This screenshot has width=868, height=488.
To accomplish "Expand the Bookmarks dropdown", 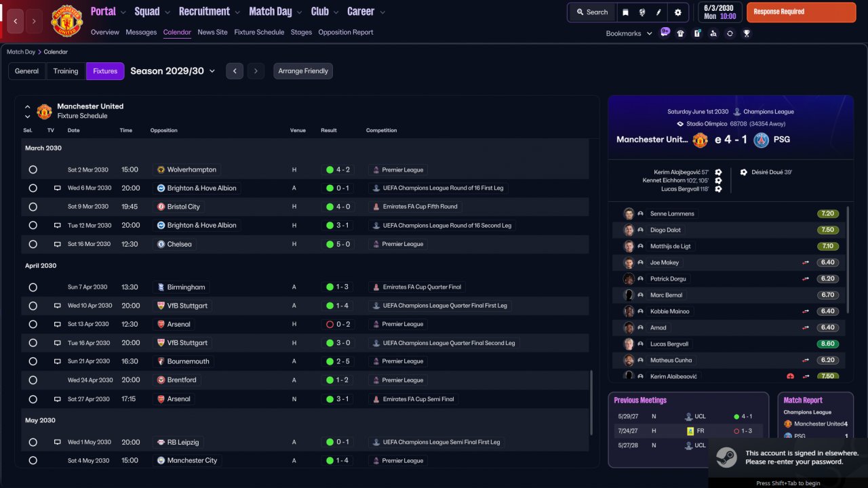I will click(x=629, y=33).
